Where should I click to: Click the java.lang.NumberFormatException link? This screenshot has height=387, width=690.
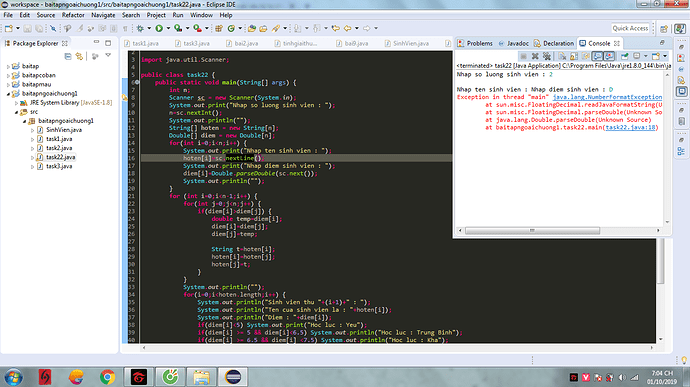[607, 97]
